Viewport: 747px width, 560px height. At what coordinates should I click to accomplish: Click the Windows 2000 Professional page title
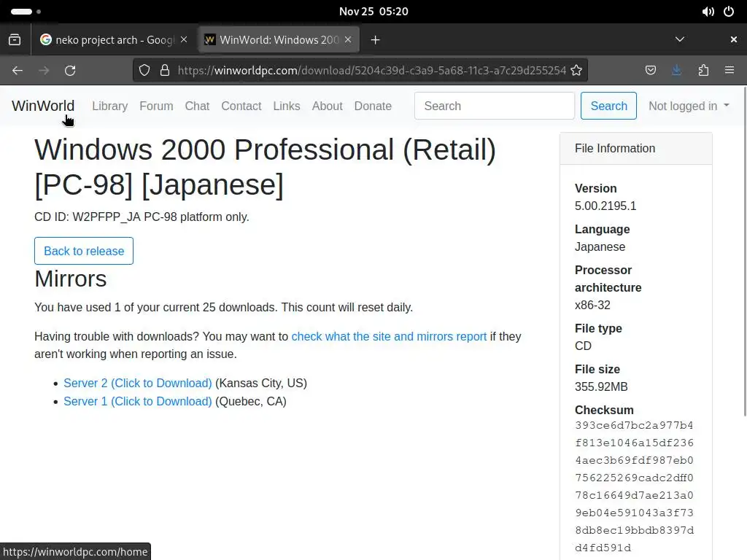click(x=265, y=167)
